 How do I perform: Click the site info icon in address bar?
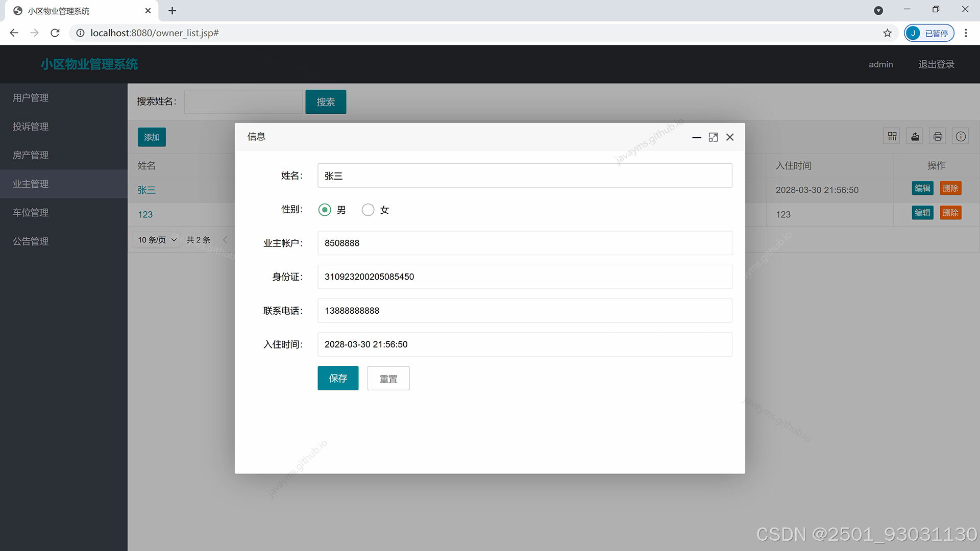(x=80, y=33)
